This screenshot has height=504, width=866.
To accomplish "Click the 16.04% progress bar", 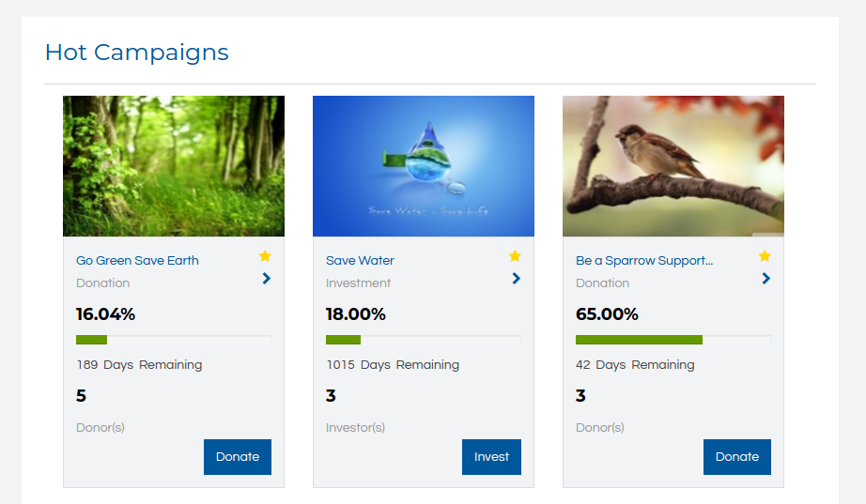I will pyautogui.click(x=174, y=340).
